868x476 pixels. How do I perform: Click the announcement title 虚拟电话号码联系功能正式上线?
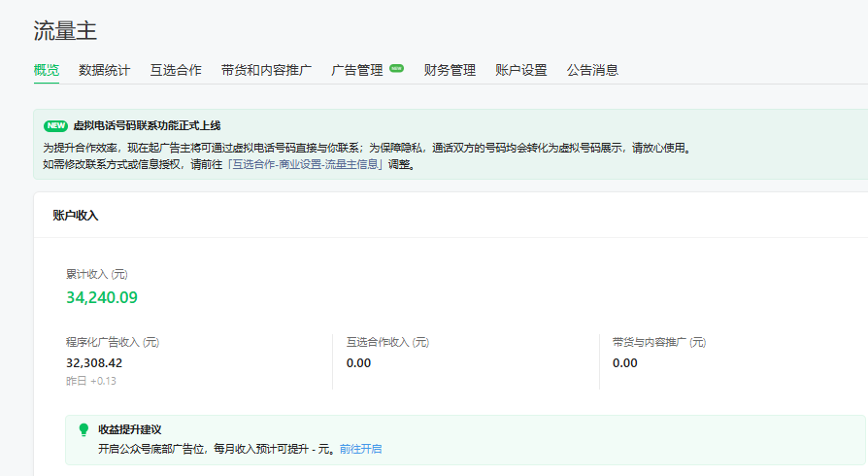click(147, 125)
